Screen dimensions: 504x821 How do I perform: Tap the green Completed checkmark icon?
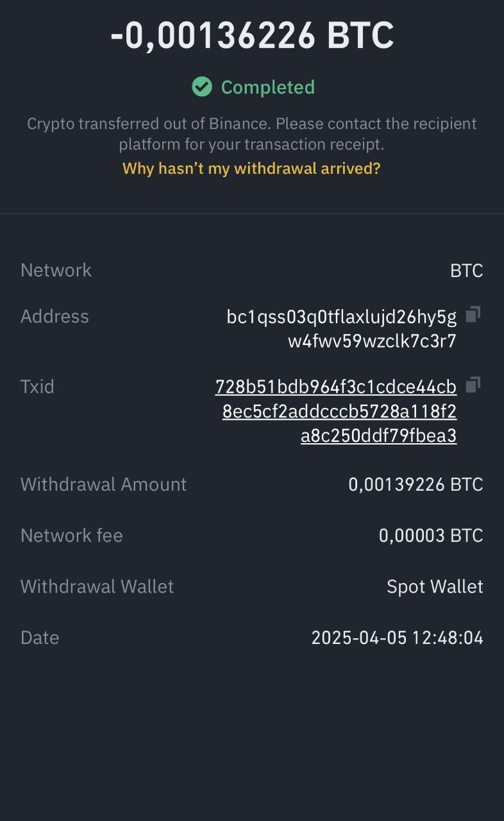(x=202, y=87)
